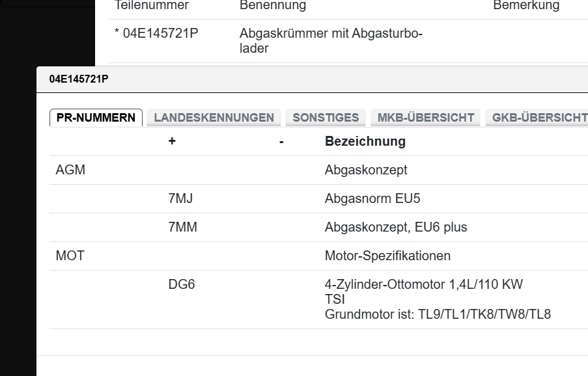Open the GKB-ÜBERSICHT tab
This screenshot has height=376, width=588.
[x=538, y=117]
